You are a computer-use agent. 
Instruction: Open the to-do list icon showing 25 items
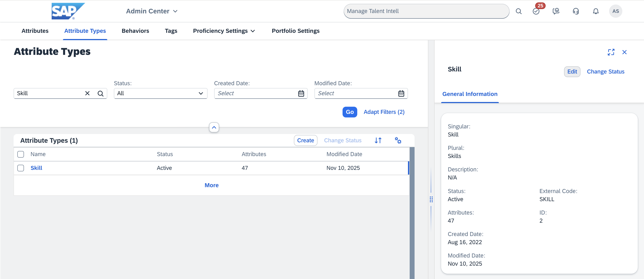pyautogui.click(x=536, y=11)
